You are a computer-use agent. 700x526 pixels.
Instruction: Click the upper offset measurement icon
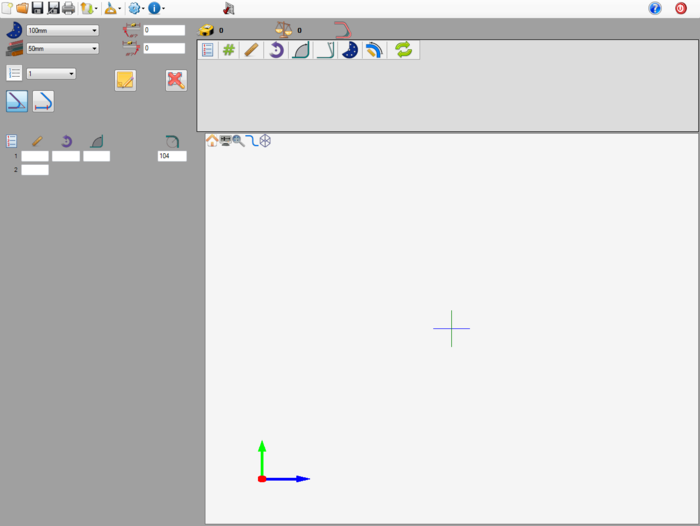(131, 30)
